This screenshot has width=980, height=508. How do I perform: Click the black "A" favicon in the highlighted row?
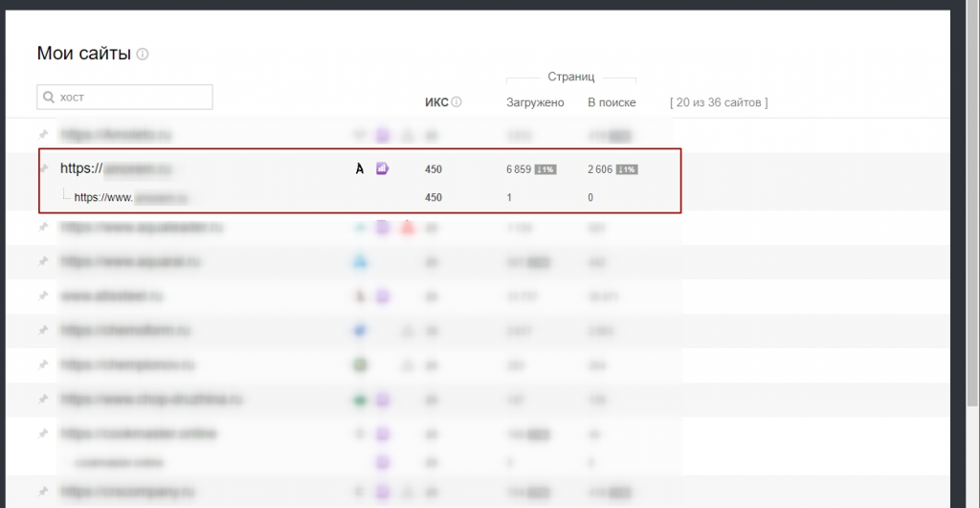[360, 169]
